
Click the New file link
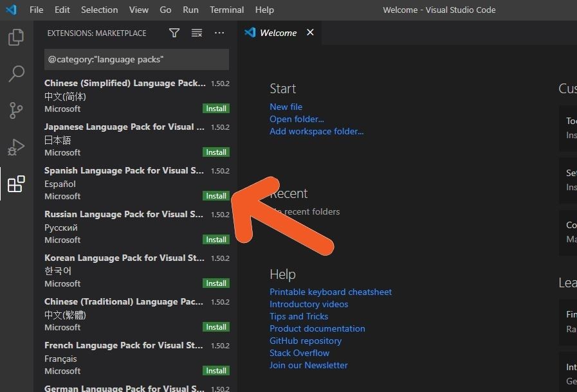[x=286, y=107]
